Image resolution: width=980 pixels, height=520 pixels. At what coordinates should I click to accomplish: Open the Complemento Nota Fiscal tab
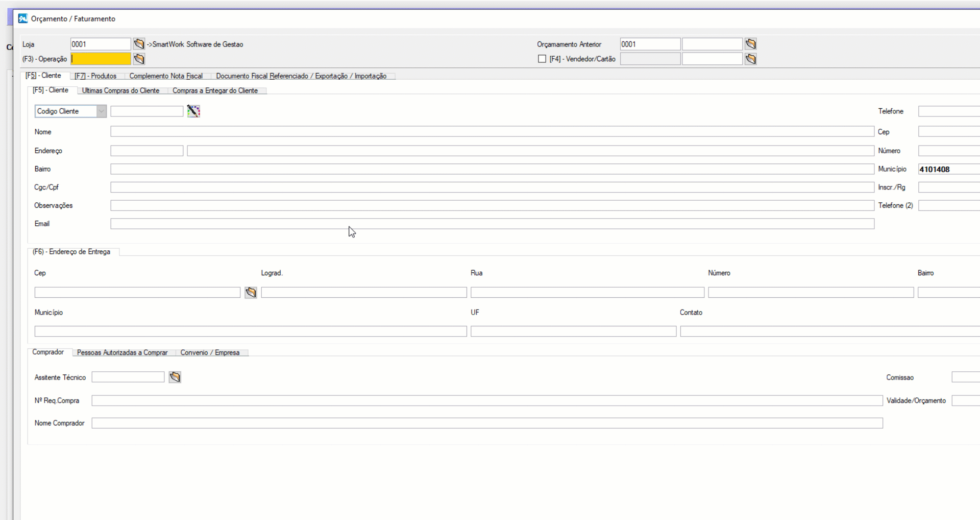coord(166,76)
